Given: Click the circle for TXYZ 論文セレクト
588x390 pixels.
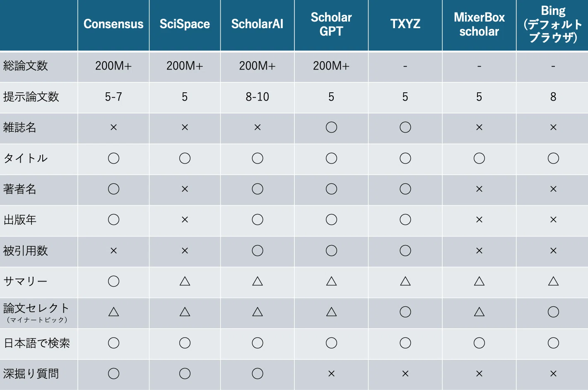Looking at the screenshot, I should (x=405, y=312).
